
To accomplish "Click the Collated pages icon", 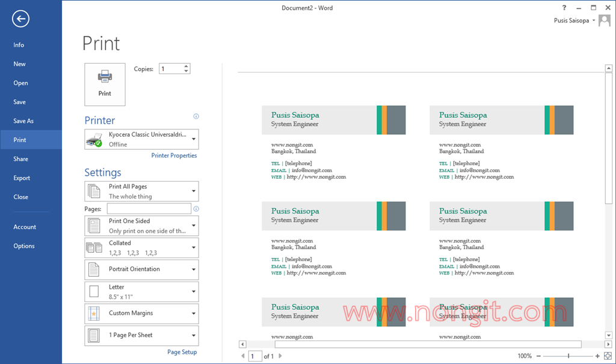I will [x=94, y=248].
